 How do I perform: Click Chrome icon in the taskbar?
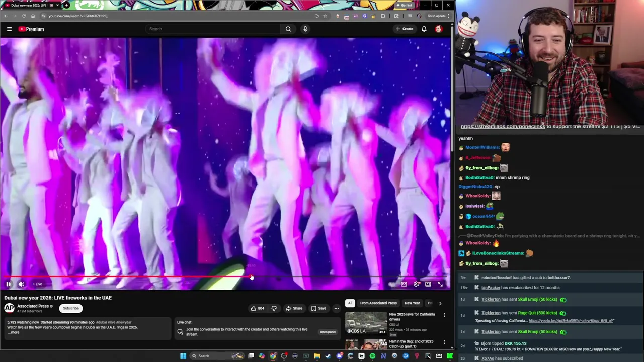point(273,356)
